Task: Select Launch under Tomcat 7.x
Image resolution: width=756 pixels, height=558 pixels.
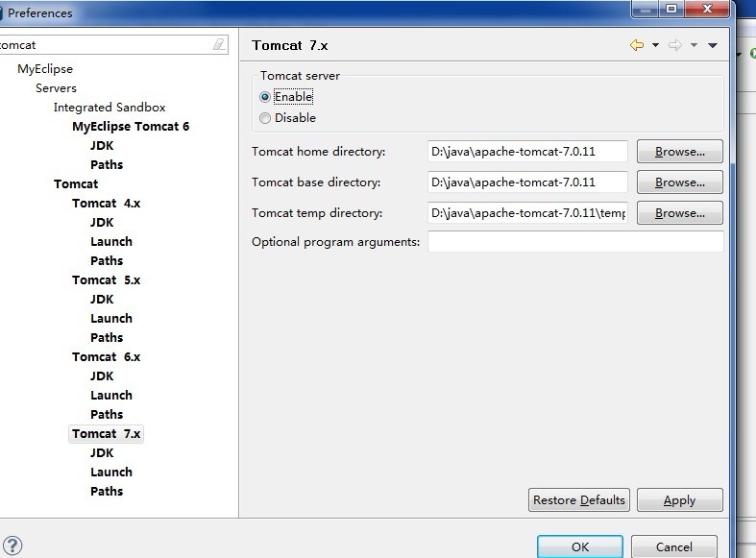Action: pos(110,473)
